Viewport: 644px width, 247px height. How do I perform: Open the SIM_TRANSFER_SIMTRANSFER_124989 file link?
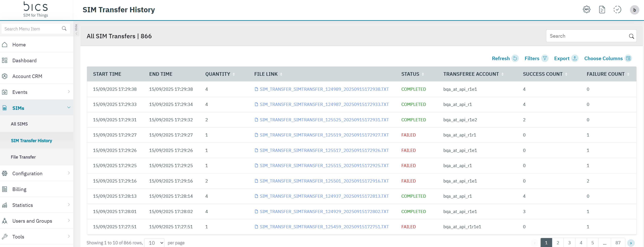point(324,89)
